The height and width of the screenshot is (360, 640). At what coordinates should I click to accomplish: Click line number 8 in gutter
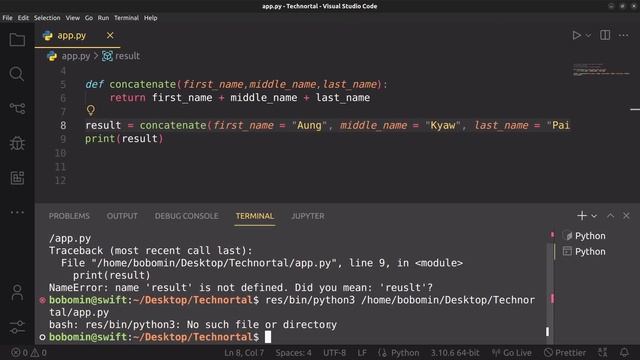coord(63,125)
